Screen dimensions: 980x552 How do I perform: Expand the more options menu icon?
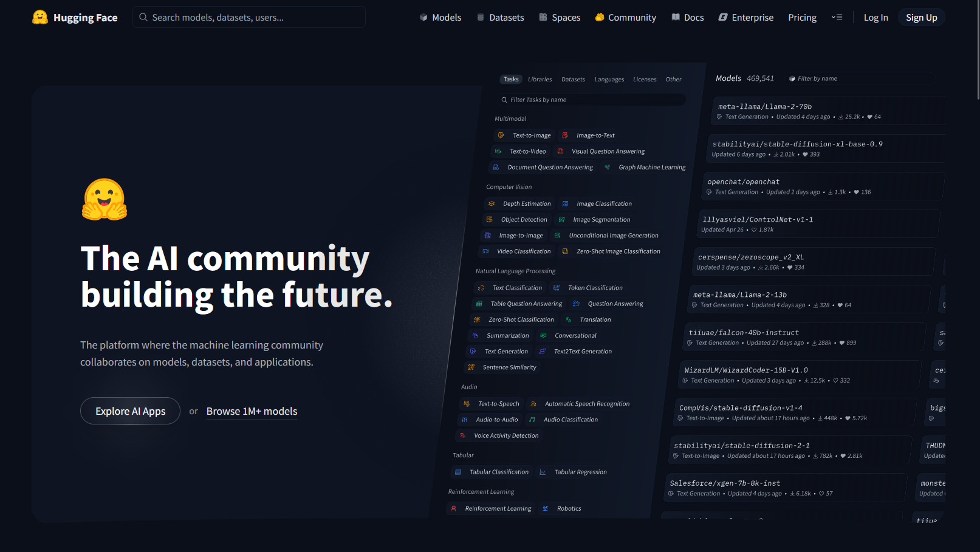(x=837, y=18)
